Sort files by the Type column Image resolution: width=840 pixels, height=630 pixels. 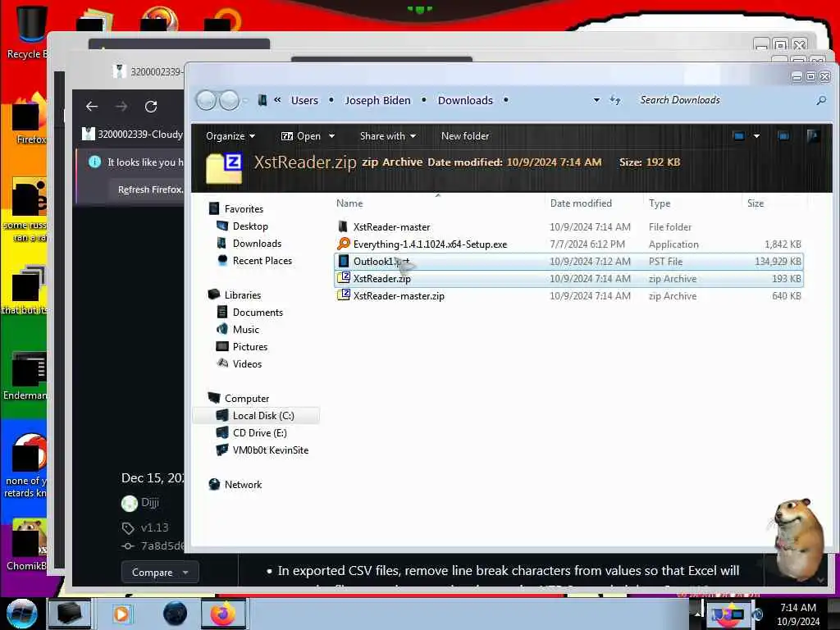pyautogui.click(x=660, y=203)
